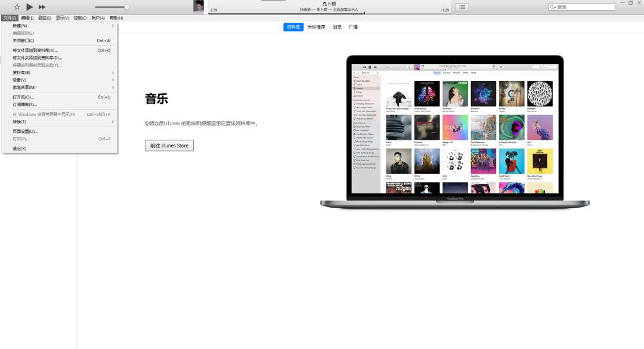
Task: Switch to the 为你推荐 tab
Action: pos(316,27)
